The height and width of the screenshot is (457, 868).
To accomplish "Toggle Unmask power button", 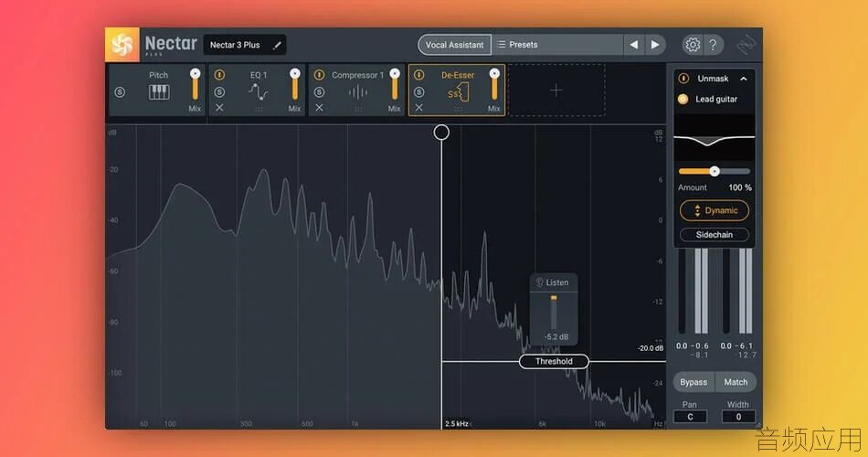I will [683, 79].
